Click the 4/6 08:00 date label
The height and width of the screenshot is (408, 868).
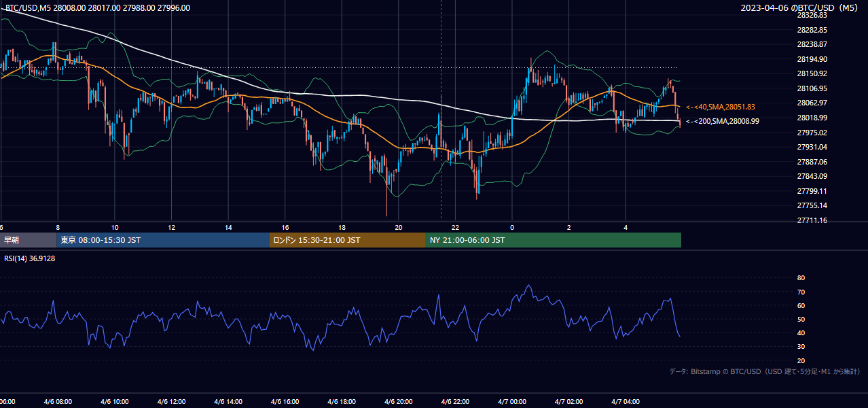tap(58, 402)
